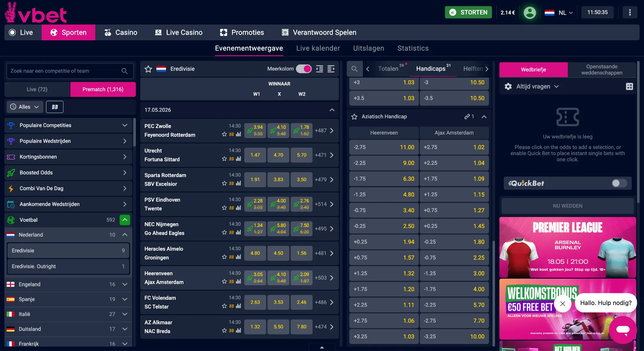Open BB bet builder for Sparta Rotterdam match
The image size is (644, 351).
(x=231, y=183)
